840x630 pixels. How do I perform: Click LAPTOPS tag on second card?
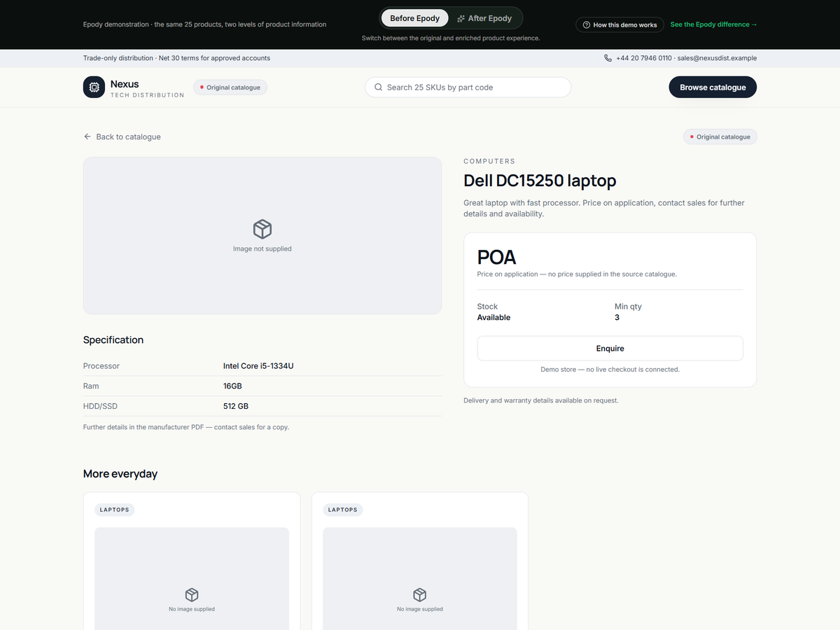coord(343,510)
